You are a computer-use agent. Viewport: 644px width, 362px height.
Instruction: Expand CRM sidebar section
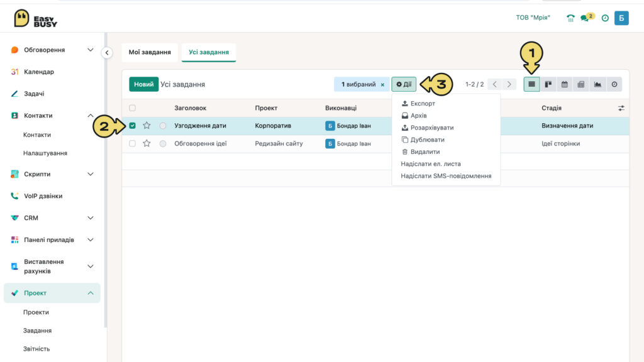(x=91, y=217)
